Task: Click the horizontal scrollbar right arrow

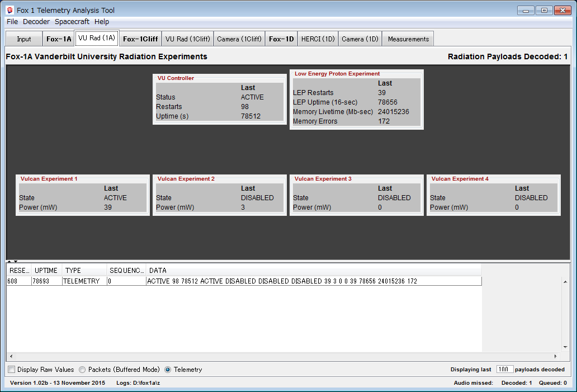Action: pyautogui.click(x=556, y=356)
